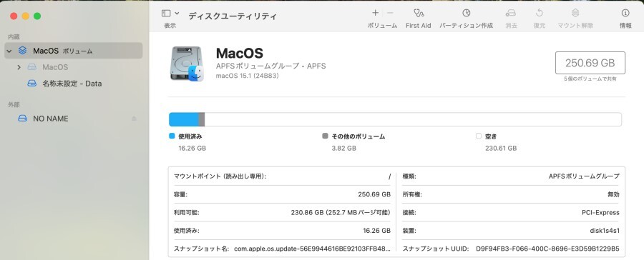The height and width of the screenshot is (260, 644).
Task: Click the First Aid toolbar label
Action: [419, 26]
